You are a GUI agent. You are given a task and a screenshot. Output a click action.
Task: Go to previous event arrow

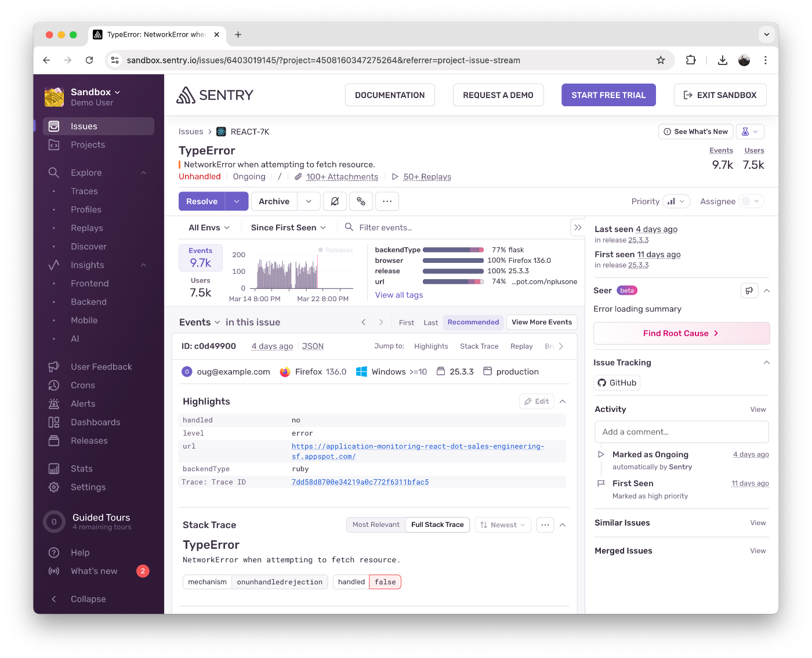pyautogui.click(x=364, y=322)
